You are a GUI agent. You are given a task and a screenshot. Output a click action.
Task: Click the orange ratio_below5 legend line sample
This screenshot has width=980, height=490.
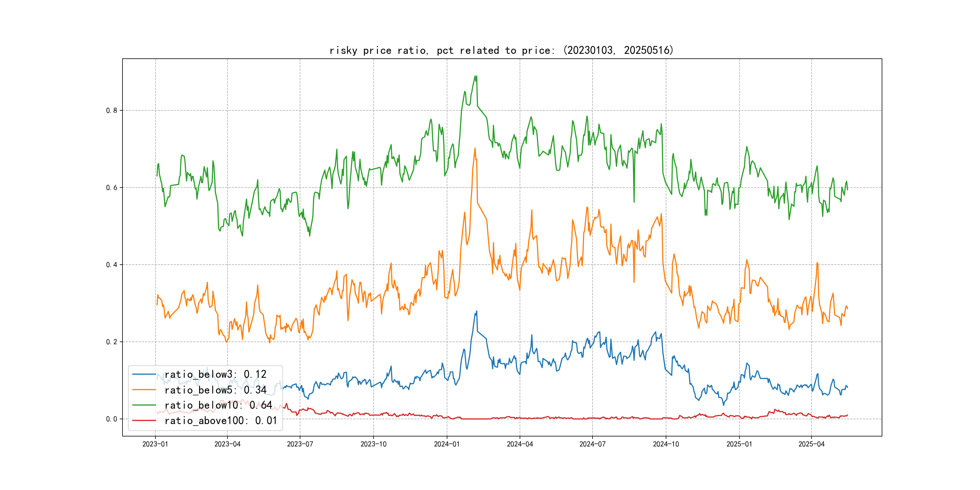(x=144, y=390)
